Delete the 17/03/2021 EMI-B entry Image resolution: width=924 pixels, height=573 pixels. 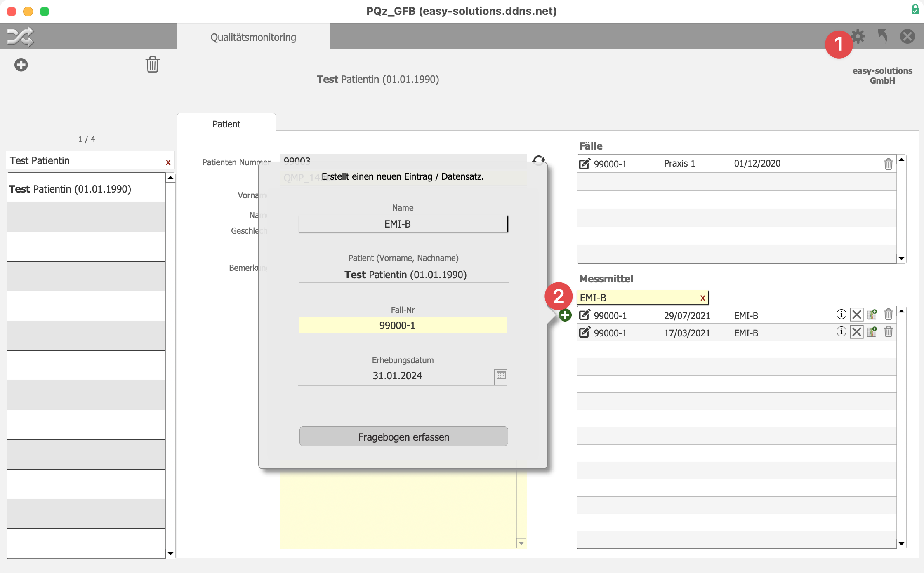point(888,331)
